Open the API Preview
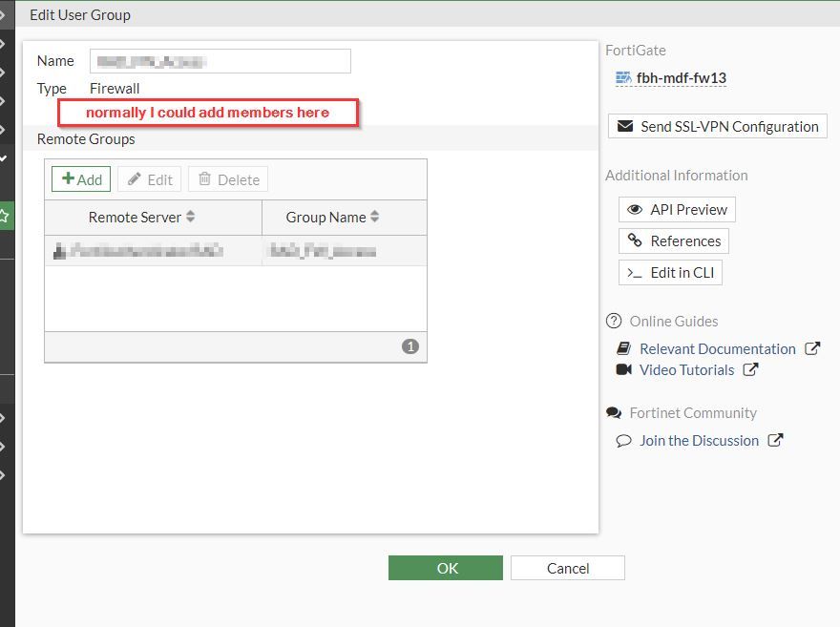 (x=677, y=209)
